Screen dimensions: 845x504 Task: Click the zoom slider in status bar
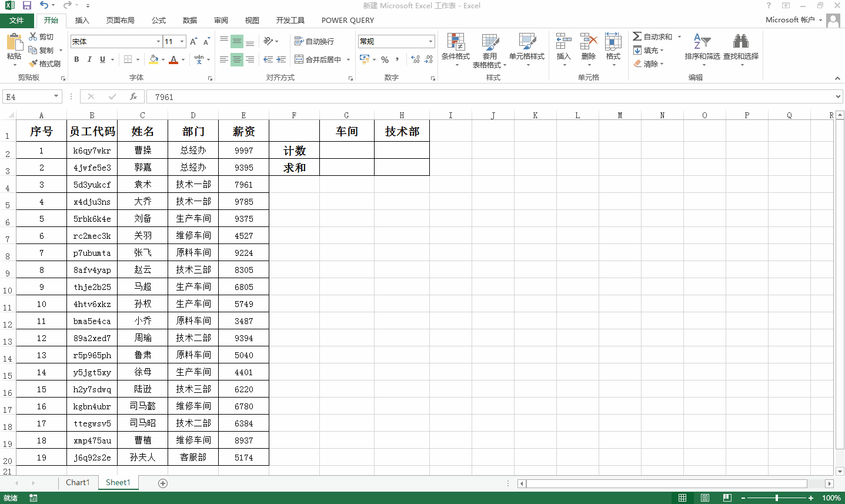point(777,498)
